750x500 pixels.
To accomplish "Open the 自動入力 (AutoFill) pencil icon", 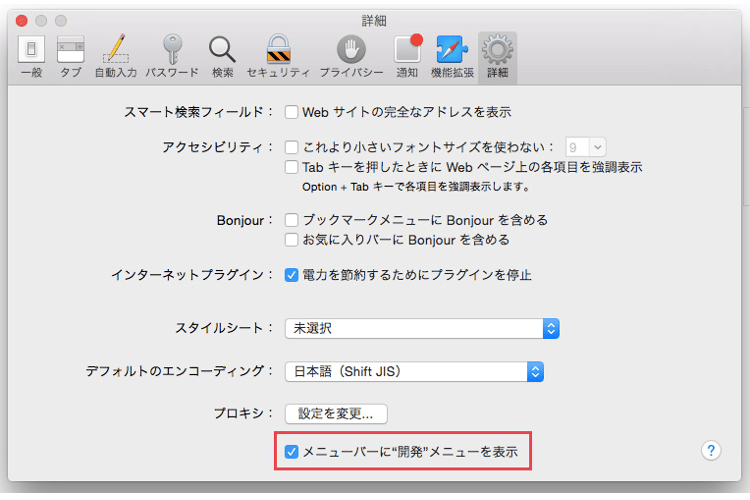I will point(116,56).
